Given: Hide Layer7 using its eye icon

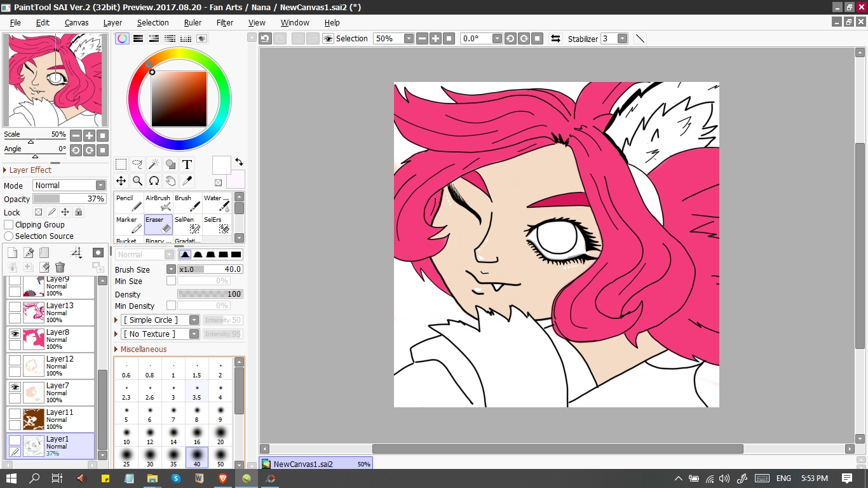Looking at the screenshot, I should 15,386.
